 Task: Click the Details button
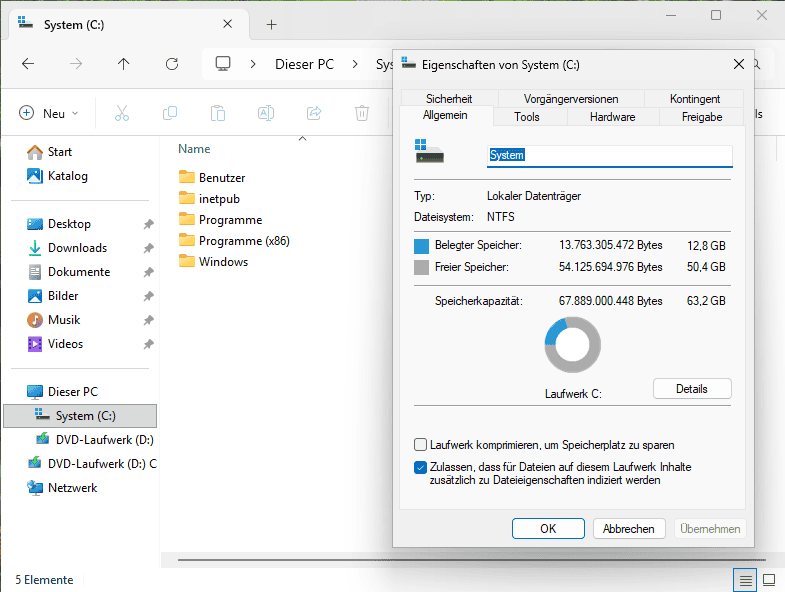click(x=691, y=389)
